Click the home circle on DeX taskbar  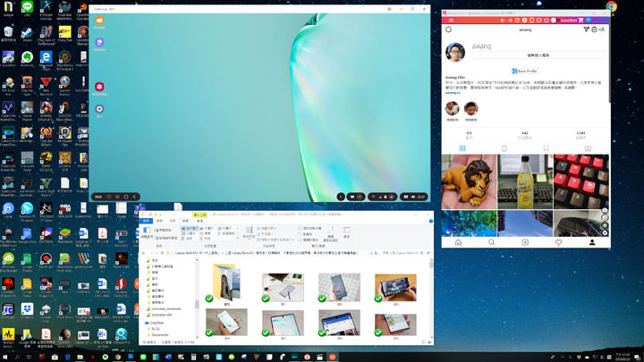tap(126, 197)
